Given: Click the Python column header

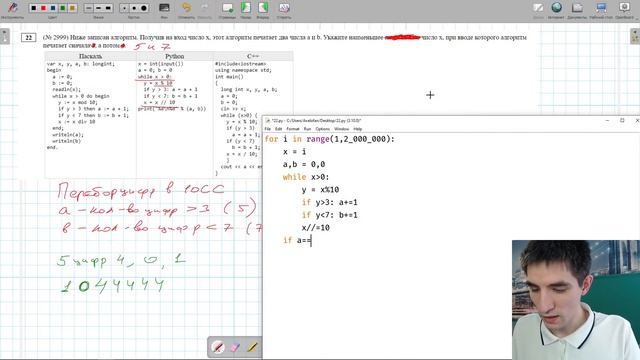Looking at the screenshot, I should pos(175,56).
